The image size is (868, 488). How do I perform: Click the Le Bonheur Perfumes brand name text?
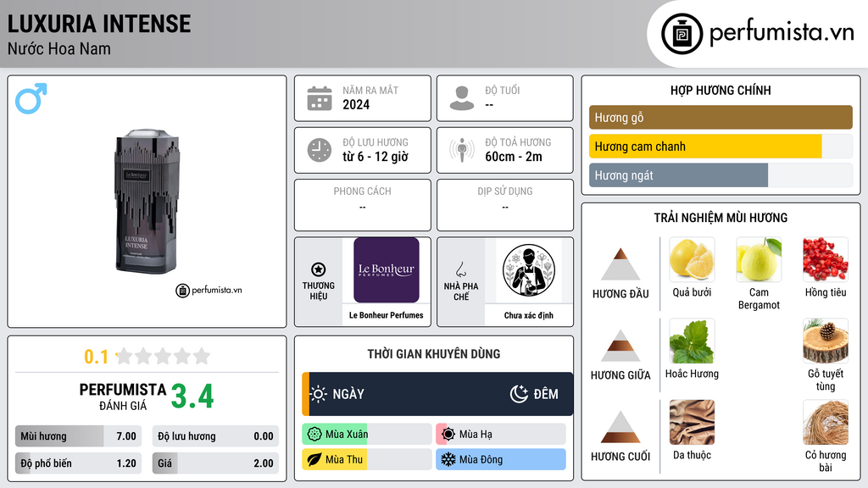(387, 315)
